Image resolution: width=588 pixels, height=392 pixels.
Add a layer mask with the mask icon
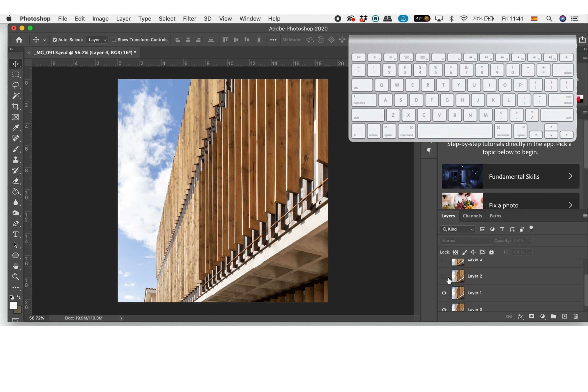click(x=531, y=316)
